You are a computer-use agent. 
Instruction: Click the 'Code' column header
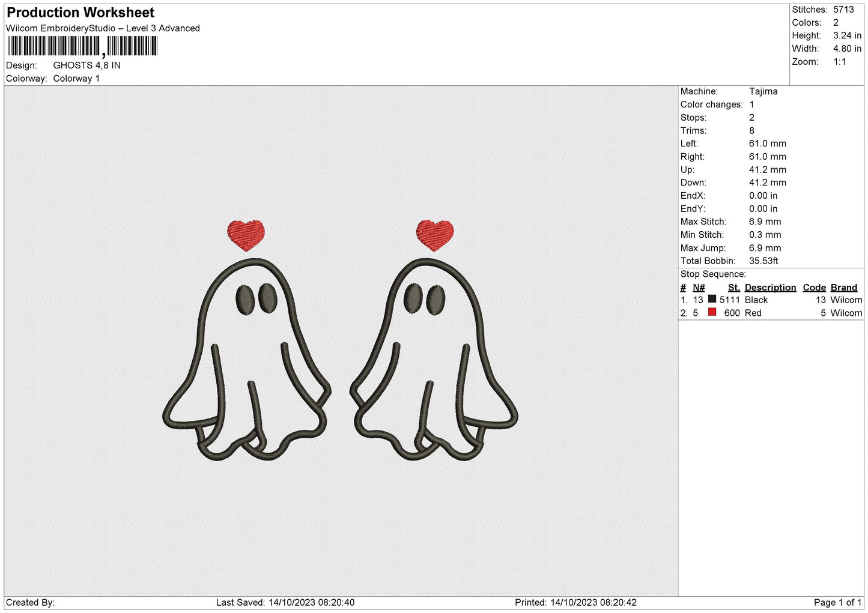point(815,288)
